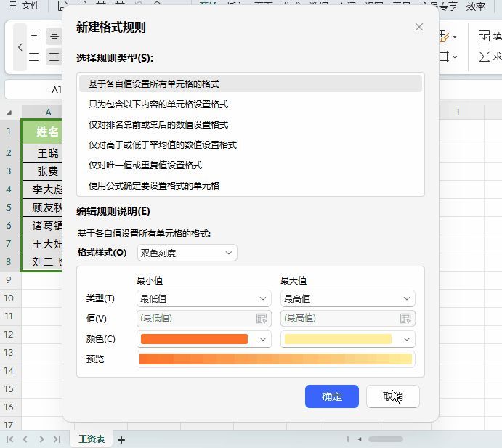Go to previous sheet arrow
Screen dimensions: 502x448
25,439
